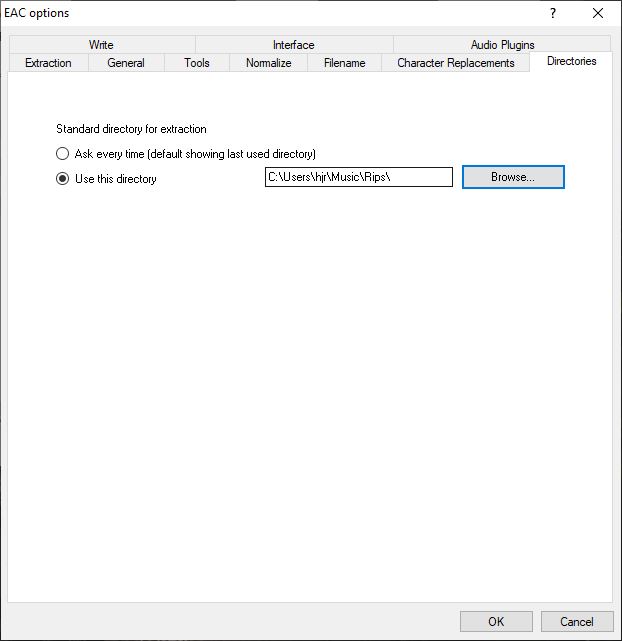The height and width of the screenshot is (641, 622).
Task: Open the Normalize tab
Action: coord(268,63)
